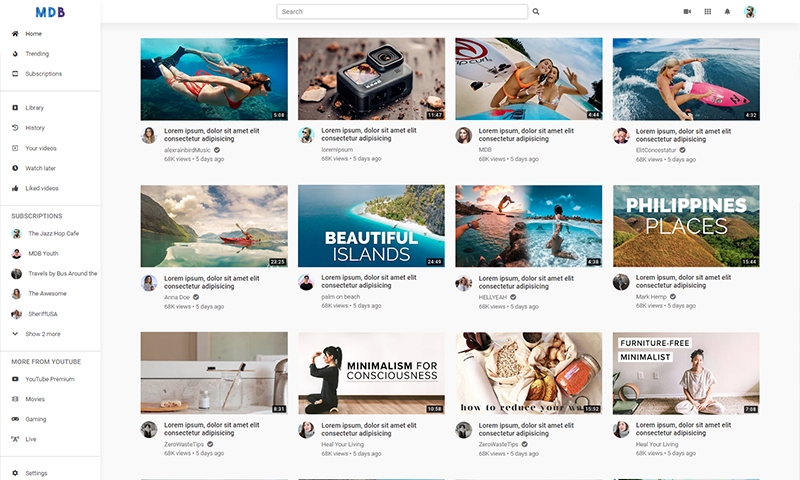Click the MDB logo
This screenshot has width=800, height=480.
[50, 12]
